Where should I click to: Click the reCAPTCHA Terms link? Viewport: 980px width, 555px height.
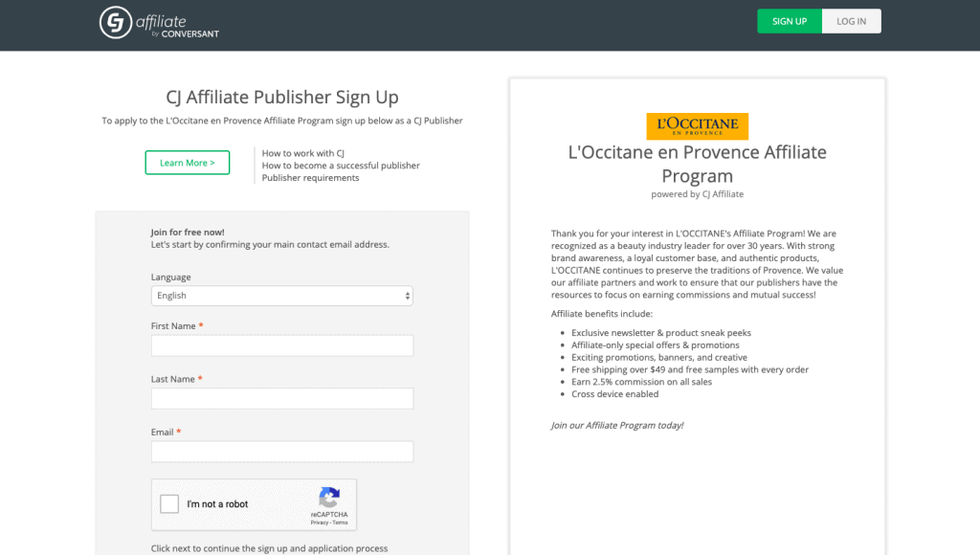pos(340,522)
